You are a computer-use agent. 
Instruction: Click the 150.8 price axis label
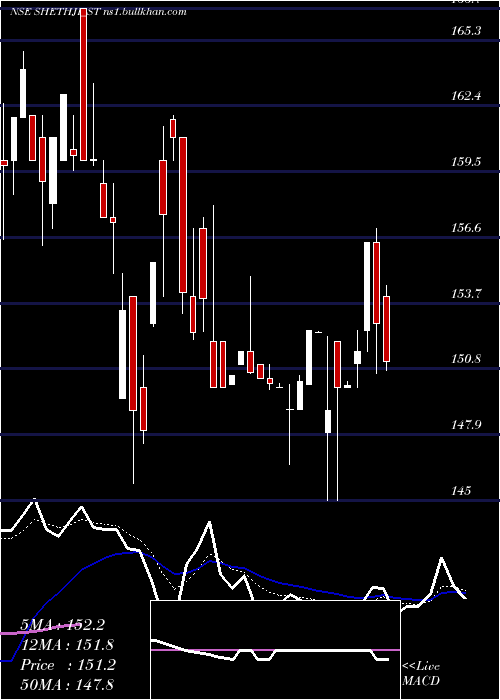tap(466, 358)
